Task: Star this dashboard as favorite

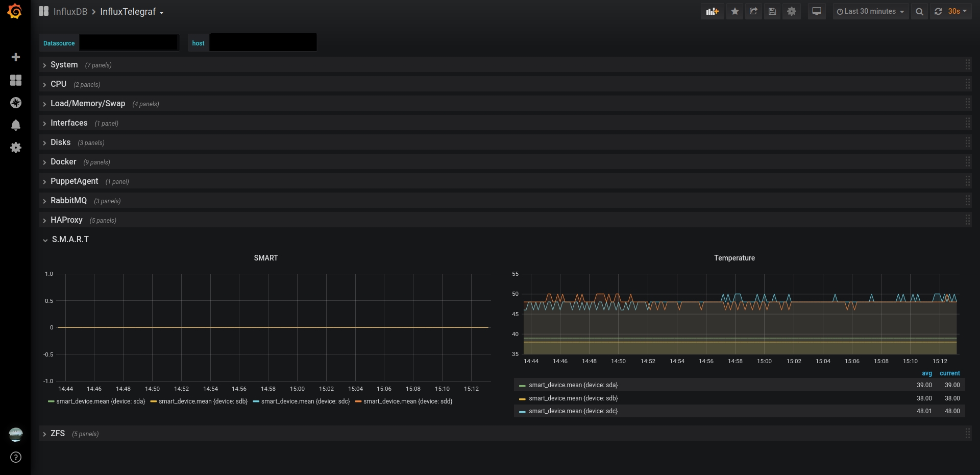Action: [735, 11]
